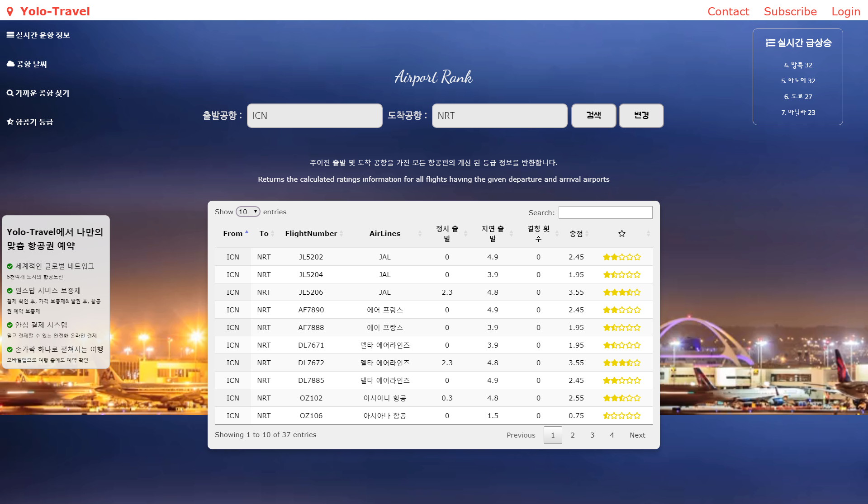The width and height of the screenshot is (868, 504).
Task: Click the table Search input box
Action: click(605, 212)
